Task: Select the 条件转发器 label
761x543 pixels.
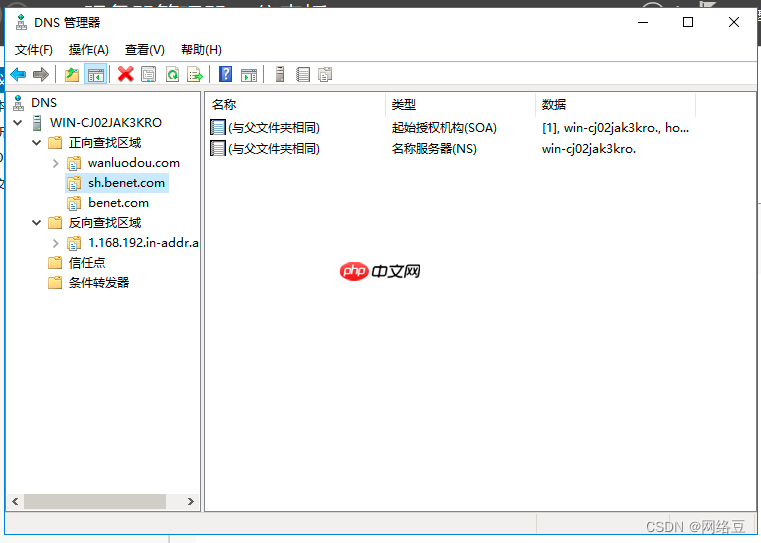Action: pyautogui.click(x=99, y=282)
